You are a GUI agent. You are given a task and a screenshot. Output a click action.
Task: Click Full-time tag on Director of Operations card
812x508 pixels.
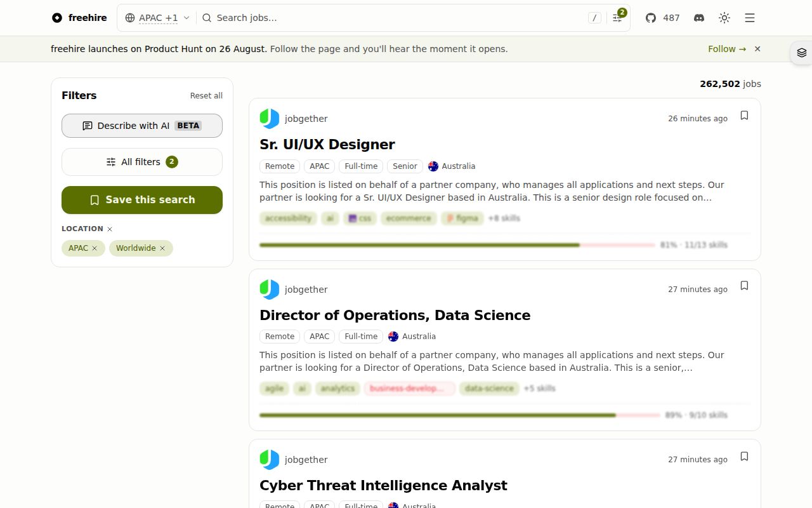(x=361, y=337)
